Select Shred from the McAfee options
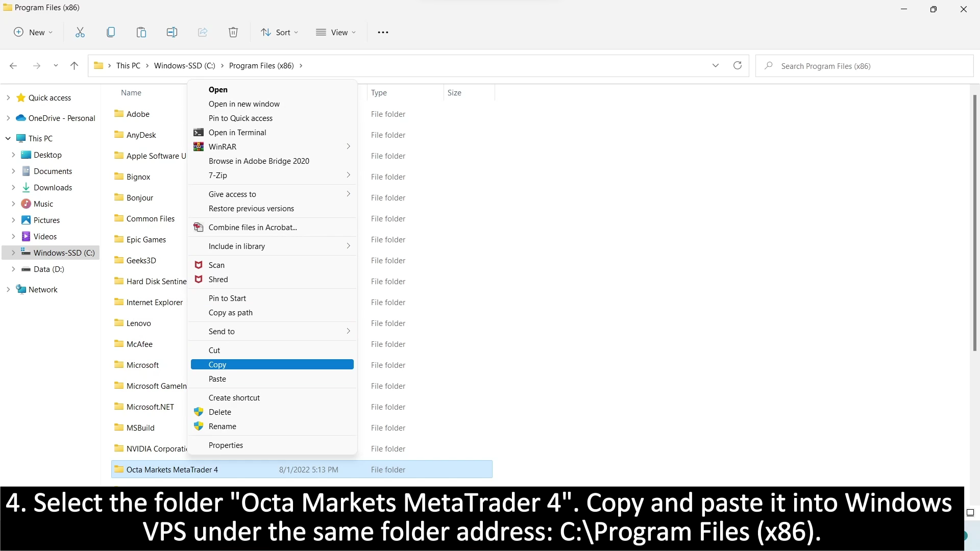Viewport: 980px width, 551px height. [218, 279]
